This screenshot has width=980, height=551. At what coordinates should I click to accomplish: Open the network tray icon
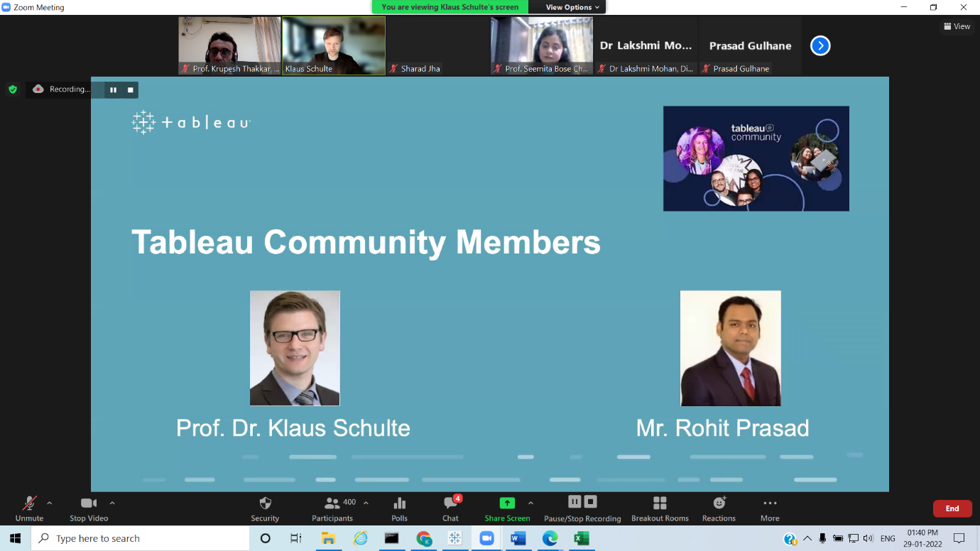click(x=853, y=538)
